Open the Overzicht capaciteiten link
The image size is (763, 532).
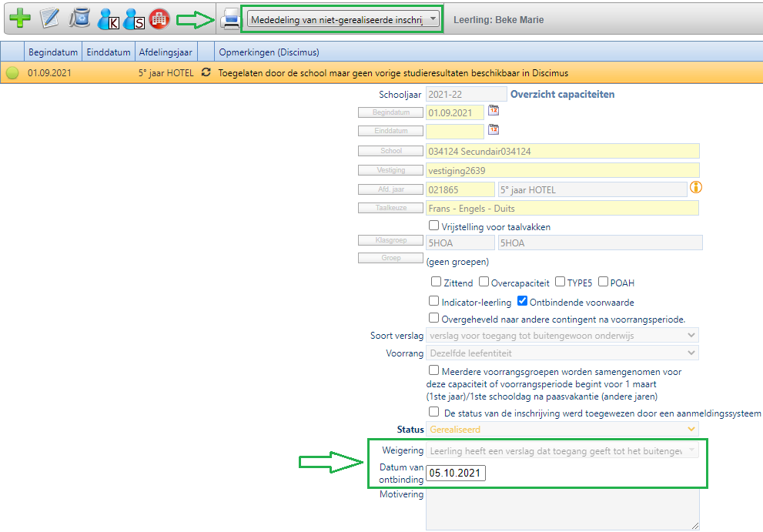click(562, 95)
